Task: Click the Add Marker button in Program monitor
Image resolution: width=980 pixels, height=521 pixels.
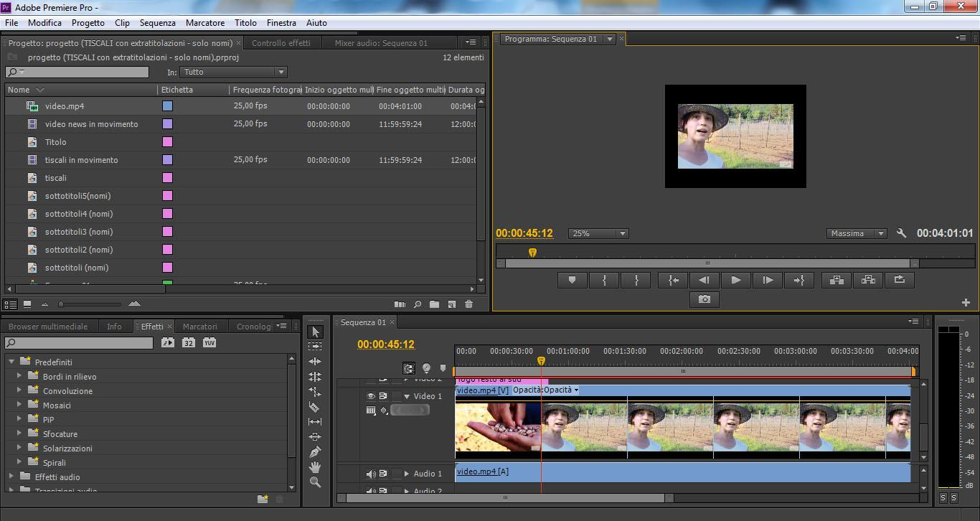Action: point(573,280)
